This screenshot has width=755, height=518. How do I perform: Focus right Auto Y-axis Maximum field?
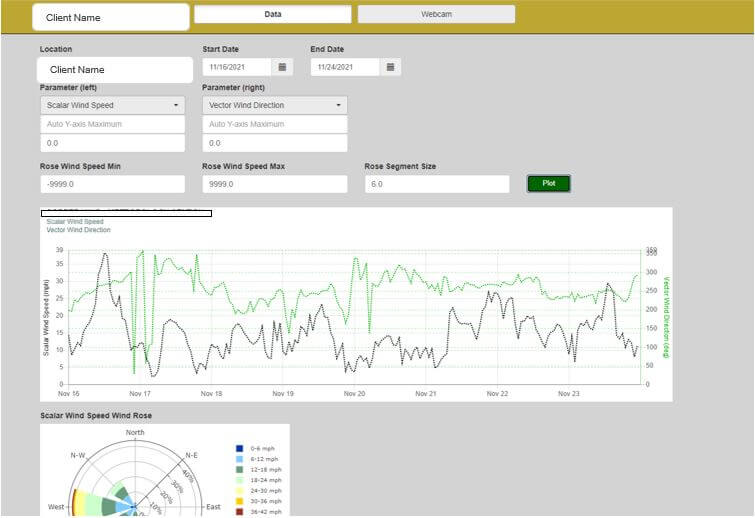coord(274,124)
